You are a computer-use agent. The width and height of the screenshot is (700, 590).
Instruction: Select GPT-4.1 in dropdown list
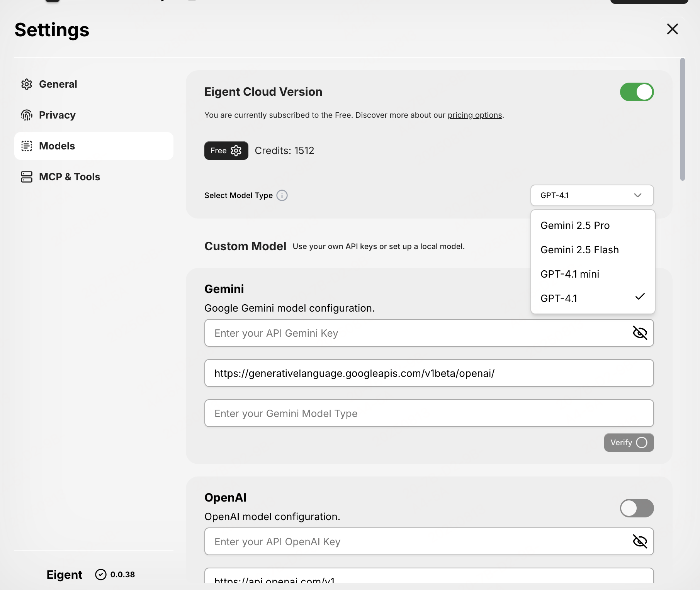point(593,298)
